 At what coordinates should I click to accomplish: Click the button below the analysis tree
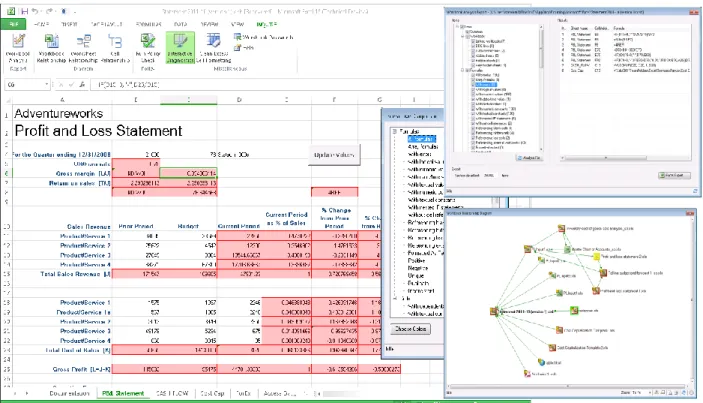coord(529,158)
